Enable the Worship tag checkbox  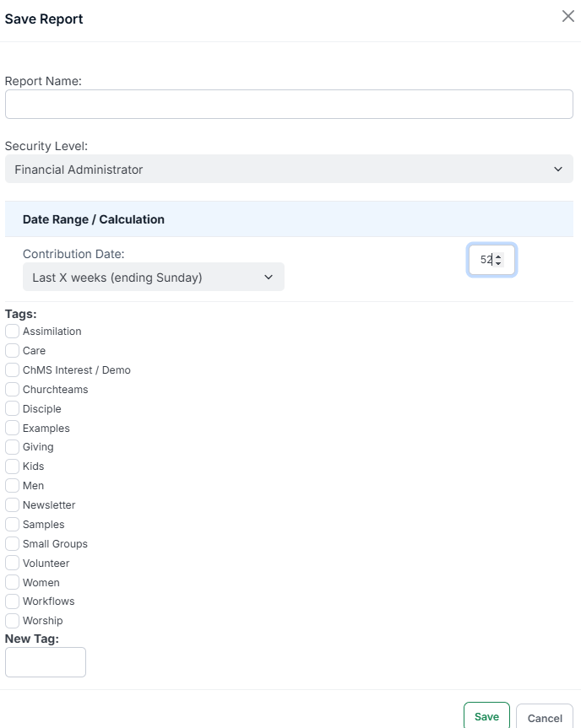click(12, 620)
